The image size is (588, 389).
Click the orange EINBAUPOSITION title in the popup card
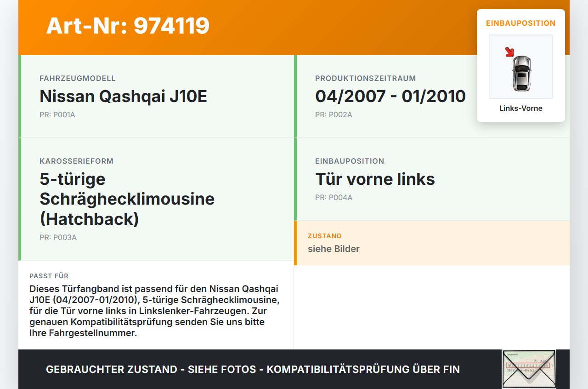tap(520, 23)
